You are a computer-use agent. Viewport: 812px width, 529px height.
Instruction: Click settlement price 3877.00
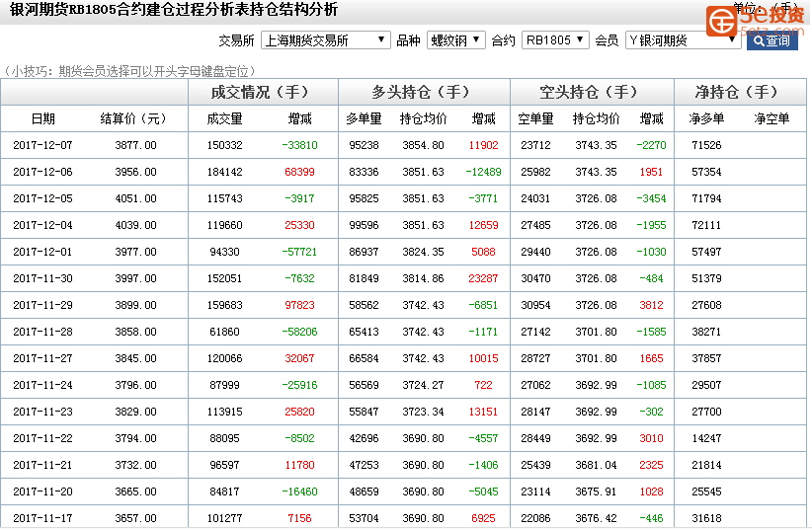tap(135, 145)
